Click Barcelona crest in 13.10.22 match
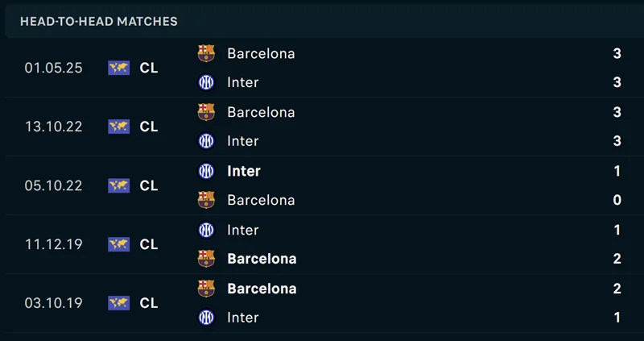The width and height of the screenshot is (644, 341). pyautogui.click(x=206, y=112)
